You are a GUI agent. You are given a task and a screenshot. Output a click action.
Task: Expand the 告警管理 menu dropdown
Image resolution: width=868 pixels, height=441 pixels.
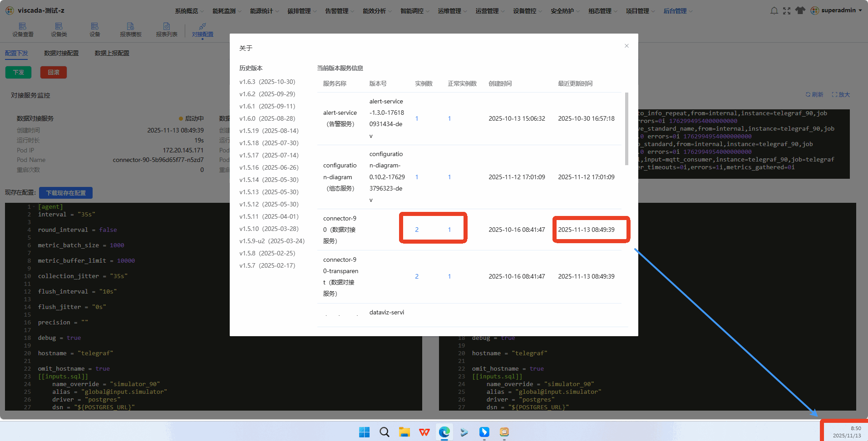(340, 11)
